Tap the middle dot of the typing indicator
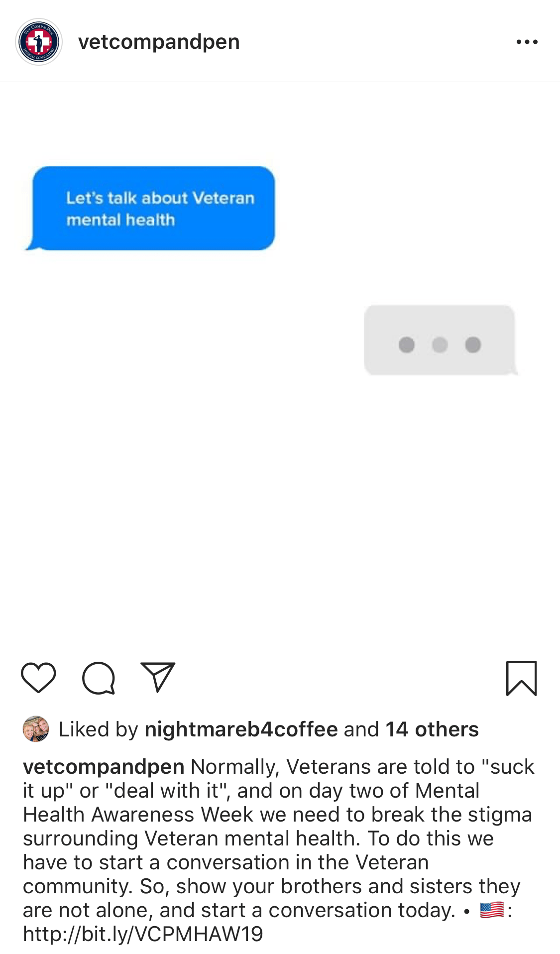The height and width of the screenshot is (954, 560). (440, 345)
